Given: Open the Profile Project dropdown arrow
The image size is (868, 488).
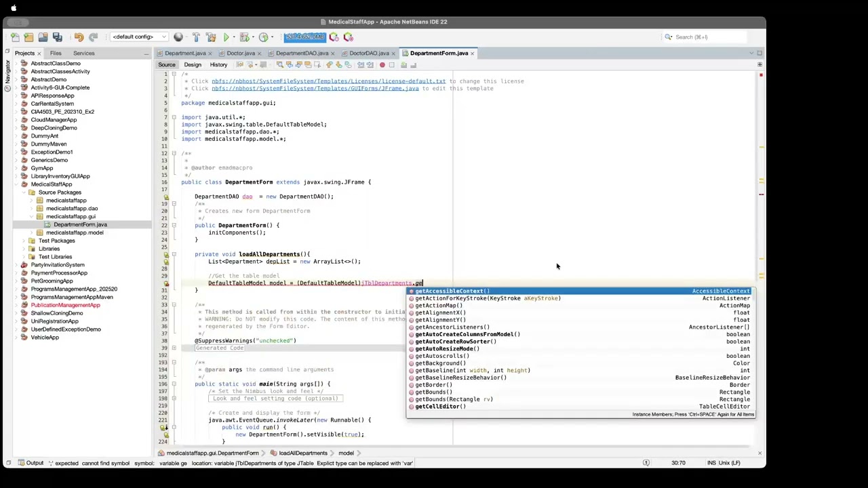Looking at the screenshot, I should [271, 37].
